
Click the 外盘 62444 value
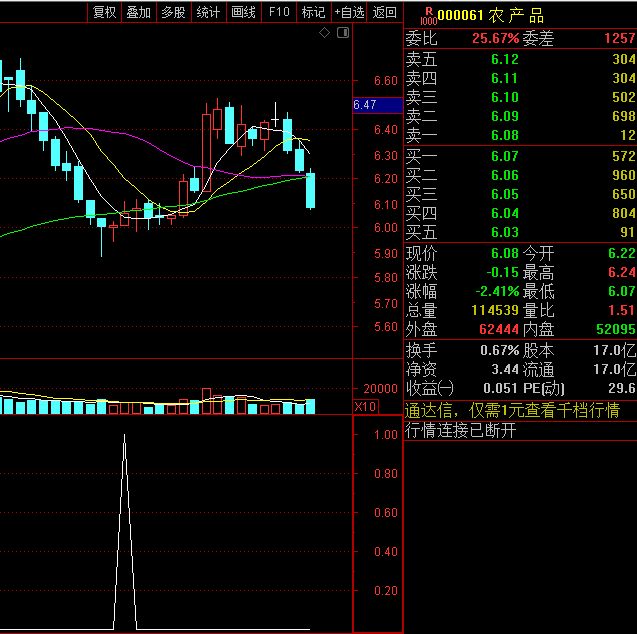(499, 329)
